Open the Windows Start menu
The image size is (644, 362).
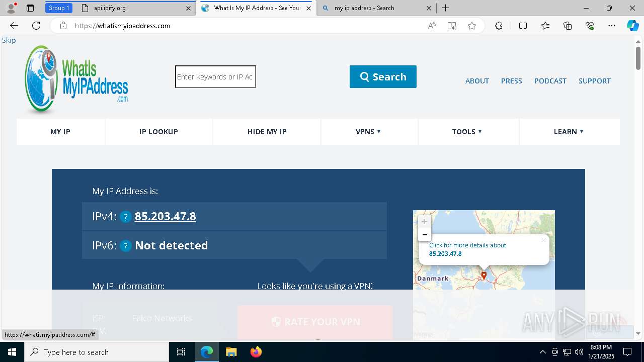tap(12, 352)
